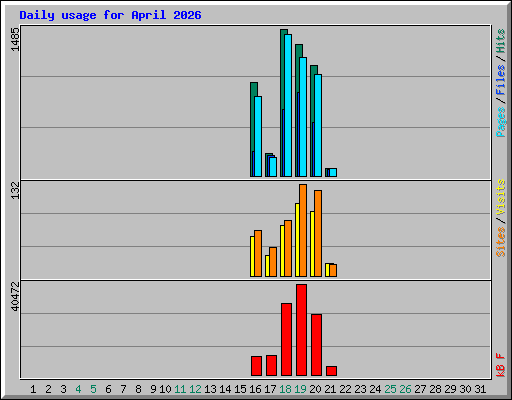
Task: Click the 1485 hits axis value
Action: point(15,39)
